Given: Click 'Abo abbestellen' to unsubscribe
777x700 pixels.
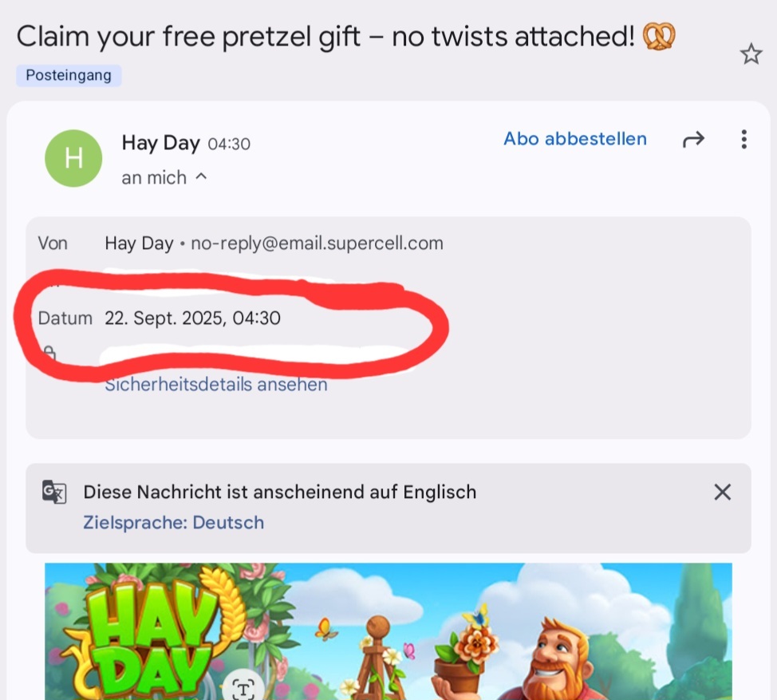Looking at the screenshot, I should pos(575,139).
